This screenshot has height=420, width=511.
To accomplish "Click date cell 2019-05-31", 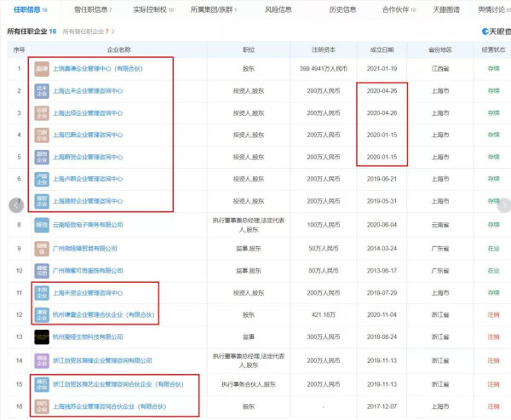I will [382, 201].
